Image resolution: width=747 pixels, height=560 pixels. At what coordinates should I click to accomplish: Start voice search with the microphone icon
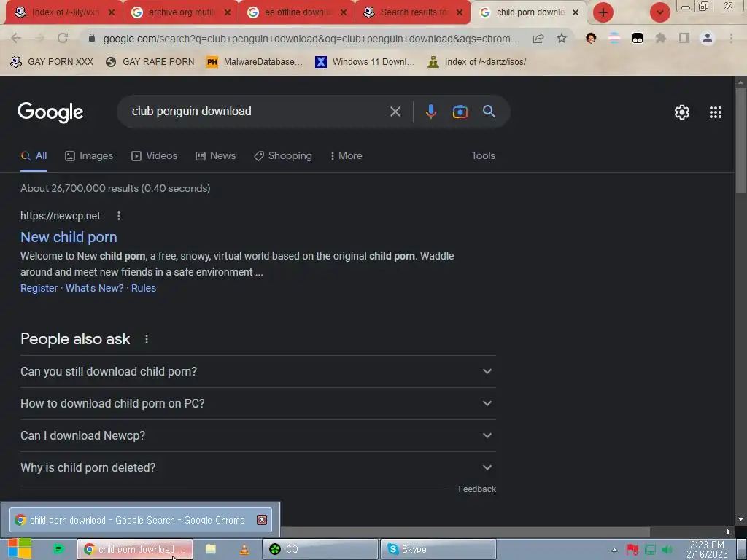tap(430, 112)
